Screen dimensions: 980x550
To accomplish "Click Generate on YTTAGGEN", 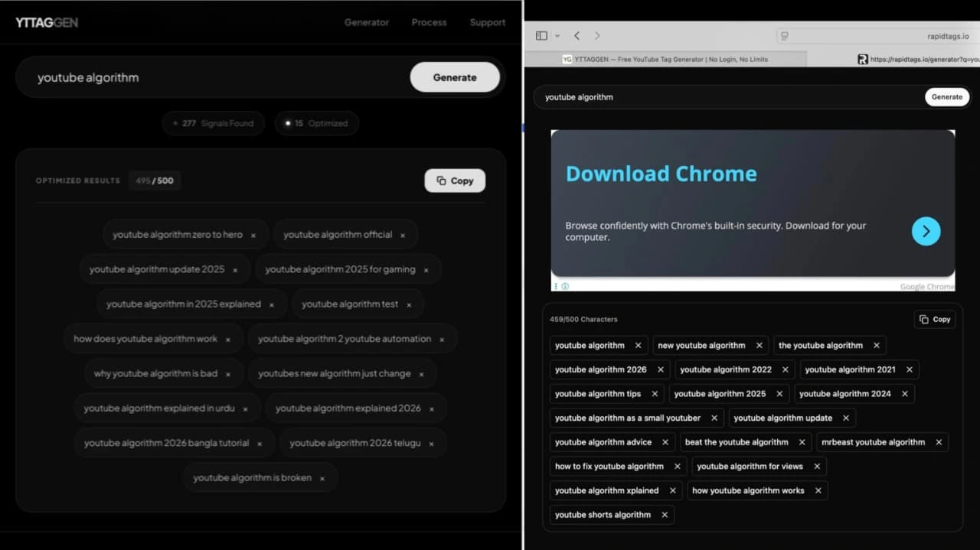I will click(455, 76).
